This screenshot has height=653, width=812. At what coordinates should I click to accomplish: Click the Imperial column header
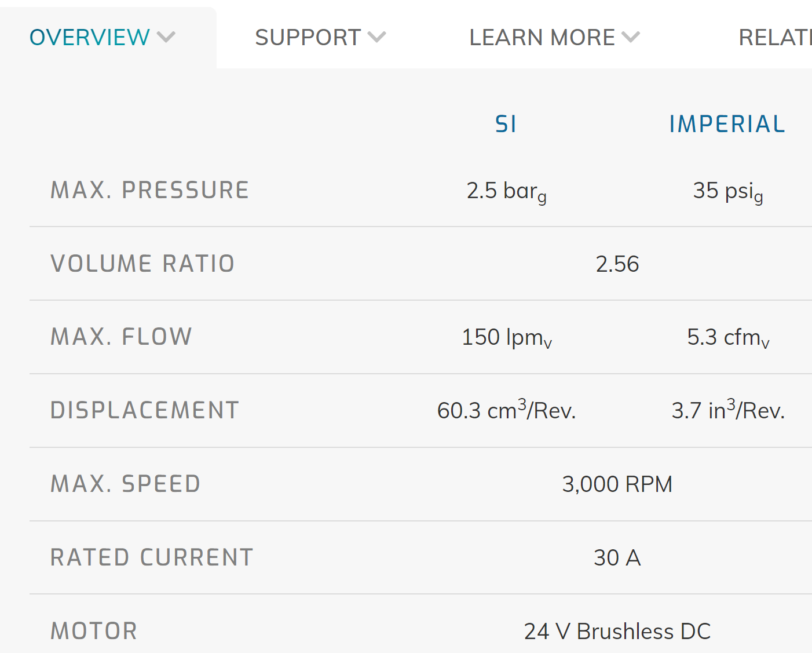point(727,124)
